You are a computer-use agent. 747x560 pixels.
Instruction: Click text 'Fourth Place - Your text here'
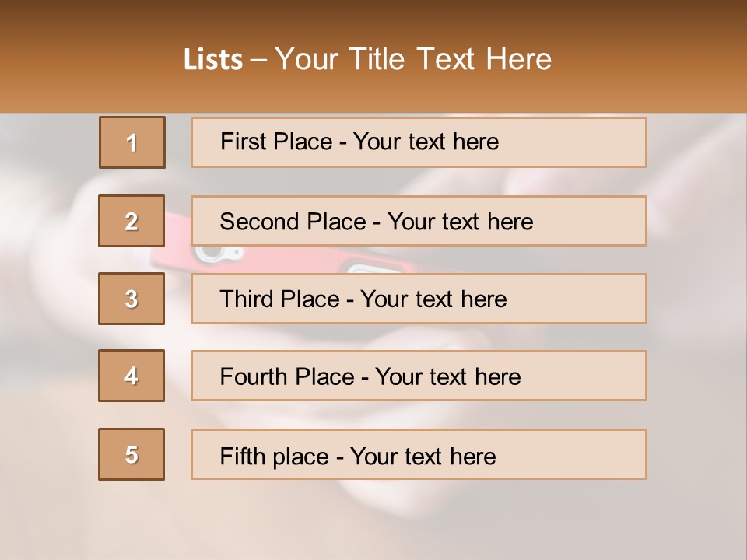(370, 377)
